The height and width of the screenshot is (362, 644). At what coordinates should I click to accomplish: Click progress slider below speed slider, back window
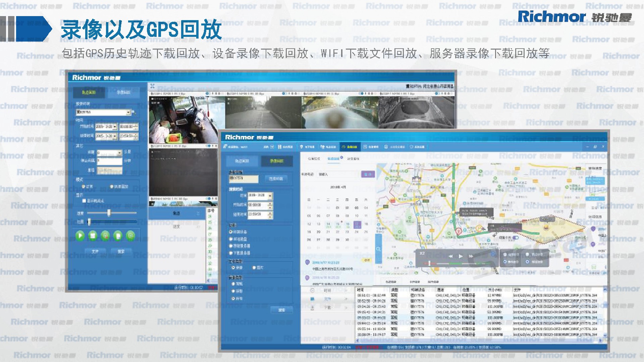point(112,222)
